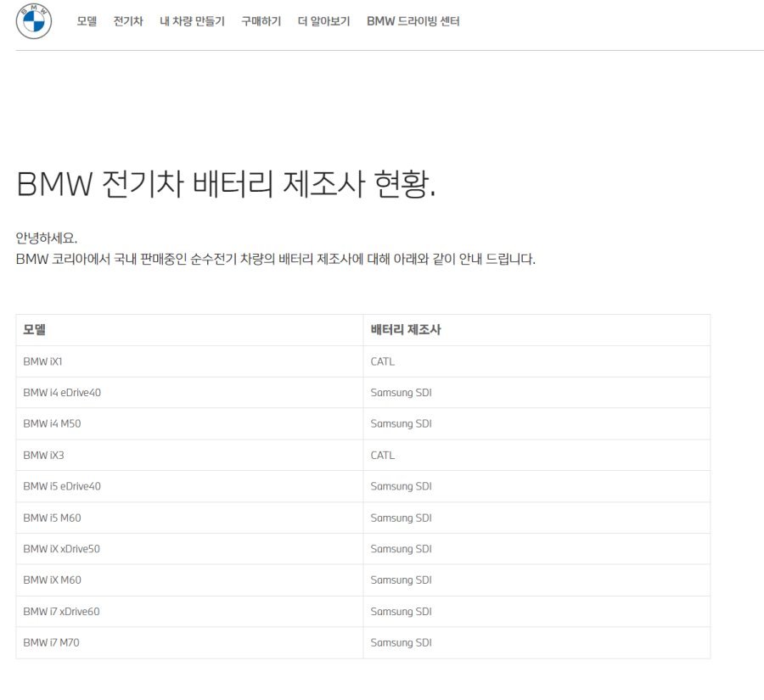
Task: Click the BMW iX xDrive50 row
Action: pos(61,548)
